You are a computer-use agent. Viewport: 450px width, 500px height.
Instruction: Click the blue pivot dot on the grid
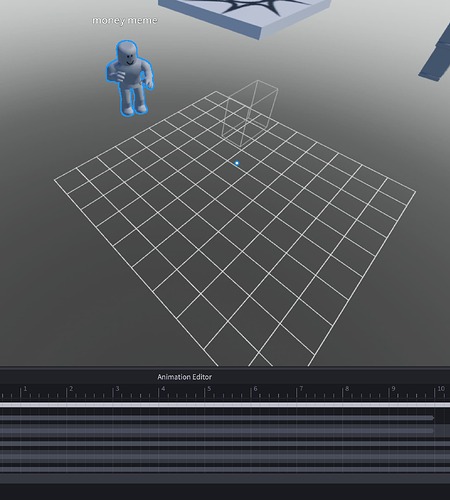coord(237,163)
